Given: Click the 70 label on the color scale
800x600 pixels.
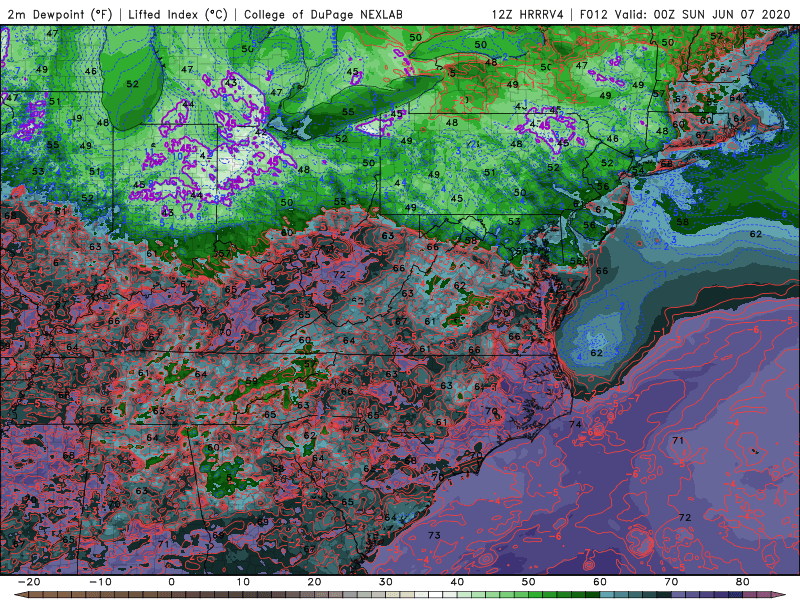Looking at the screenshot, I should [x=671, y=582].
